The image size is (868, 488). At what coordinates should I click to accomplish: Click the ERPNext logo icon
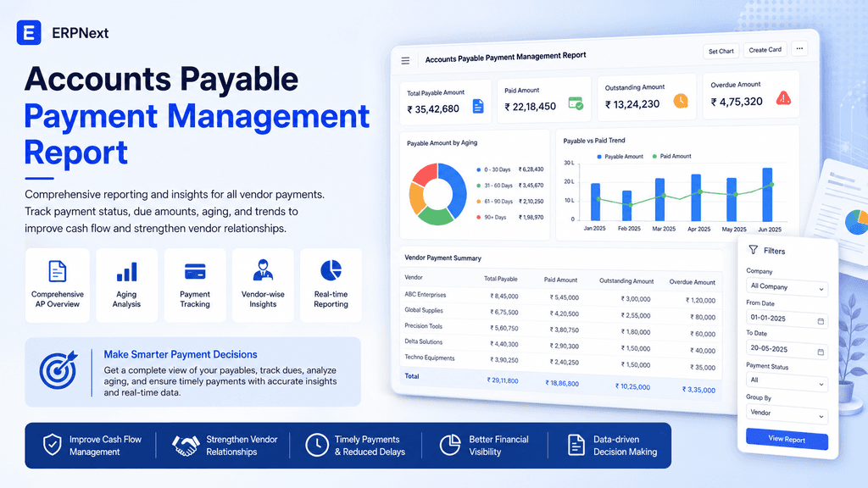29,33
